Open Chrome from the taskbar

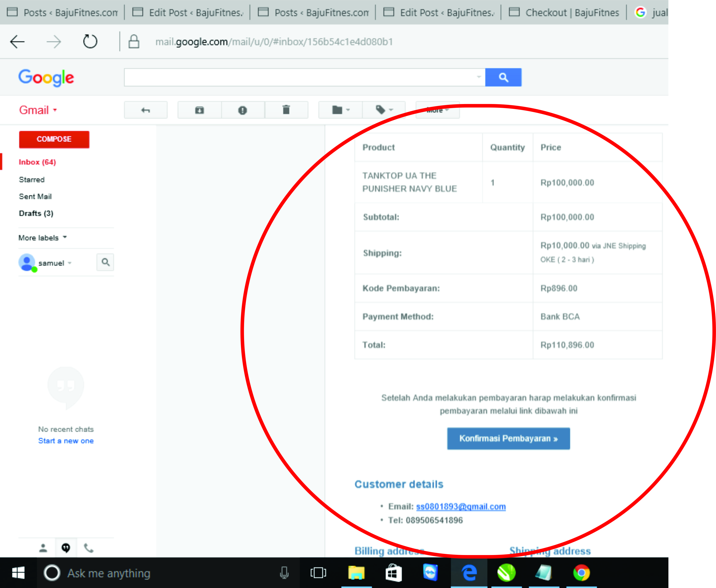pos(581,573)
